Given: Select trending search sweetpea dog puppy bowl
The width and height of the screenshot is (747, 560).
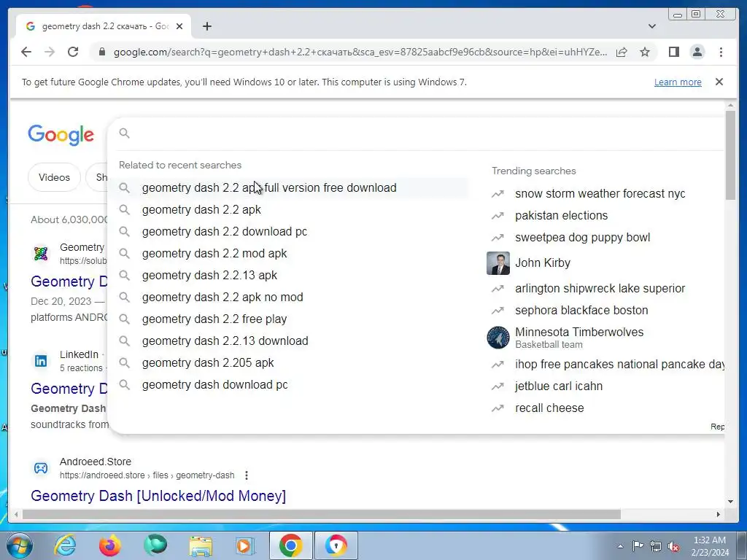Looking at the screenshot, I should (582, 238).
